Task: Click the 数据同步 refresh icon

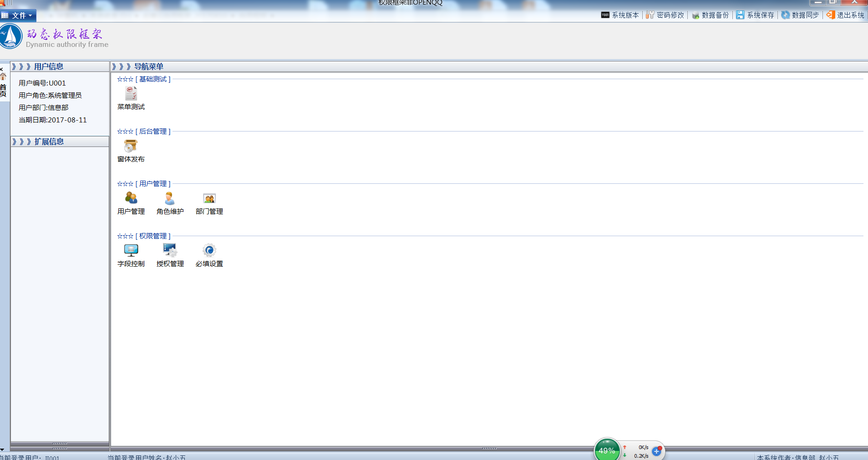Action: [x=785, y=15]
